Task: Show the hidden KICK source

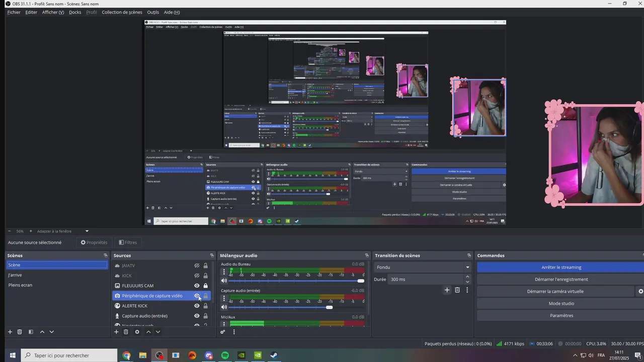Action: coord(197,276)
